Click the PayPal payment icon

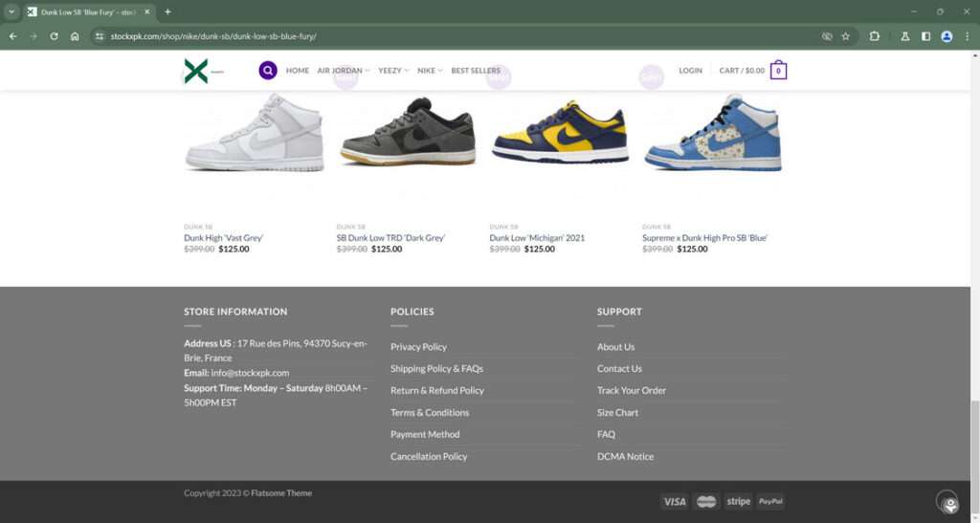click(770, 501)
